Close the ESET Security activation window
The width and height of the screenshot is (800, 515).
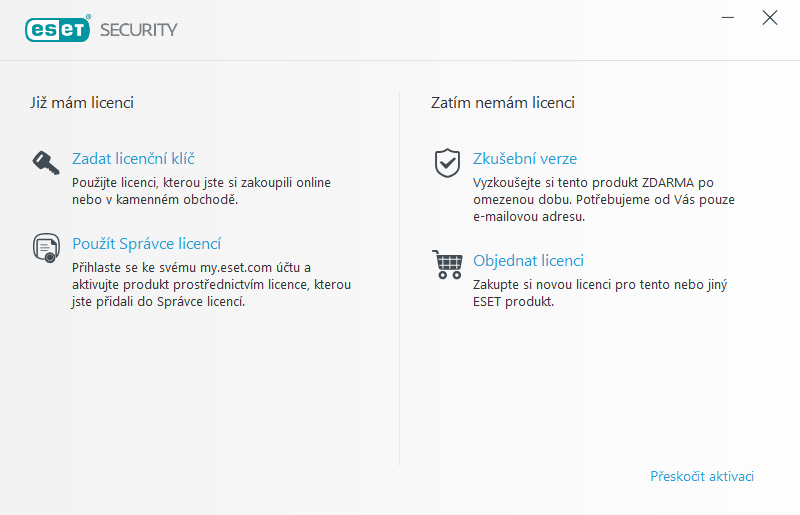(769, 17)
